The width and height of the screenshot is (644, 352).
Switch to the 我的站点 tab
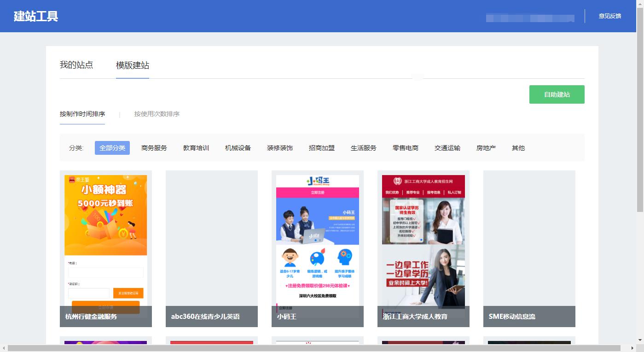(77, 65)
